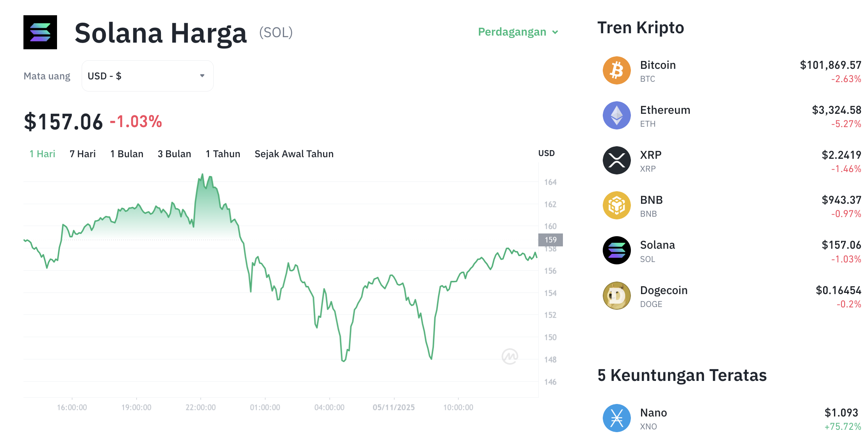The width and height of the screenshot is (868, 438).
Task: Click the Solana logo in the page header
Action: click(40, 32)
